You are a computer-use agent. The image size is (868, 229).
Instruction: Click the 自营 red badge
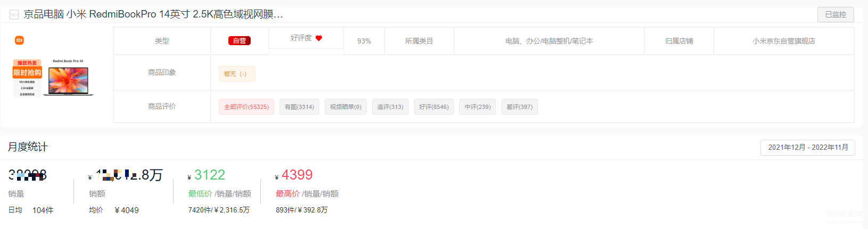[239, 41]
